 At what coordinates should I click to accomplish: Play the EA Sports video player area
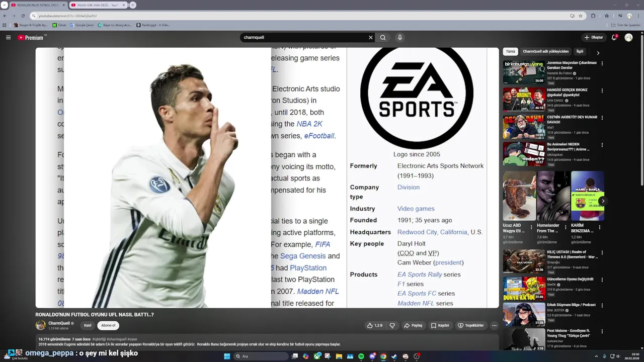tap(267, 177)
